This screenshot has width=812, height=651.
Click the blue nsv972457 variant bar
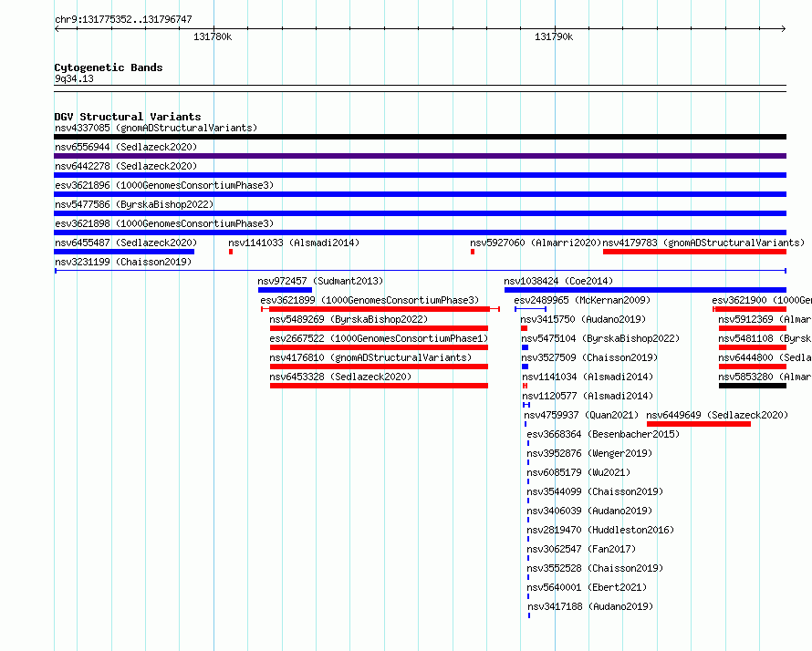coord(285,290)
